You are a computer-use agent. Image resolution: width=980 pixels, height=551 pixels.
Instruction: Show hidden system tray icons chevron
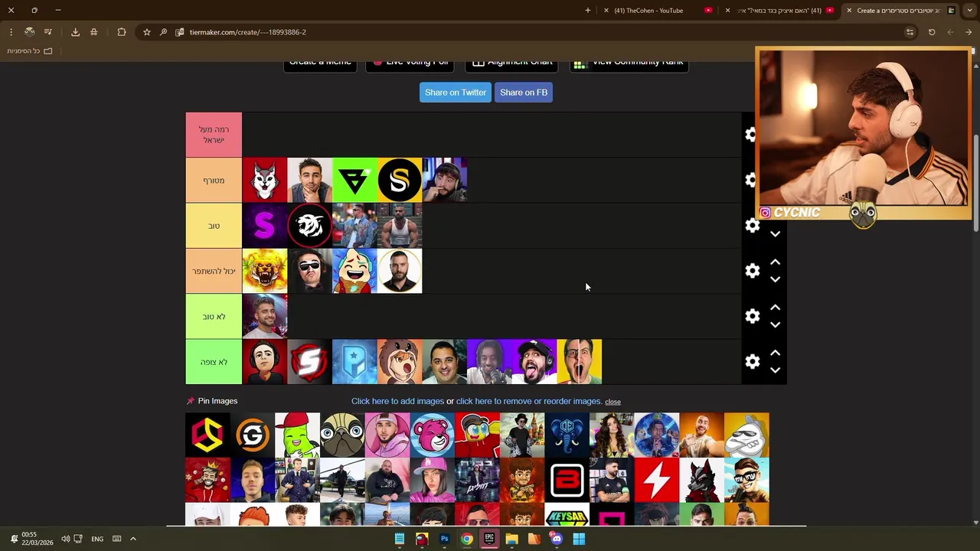pos(132,539)
